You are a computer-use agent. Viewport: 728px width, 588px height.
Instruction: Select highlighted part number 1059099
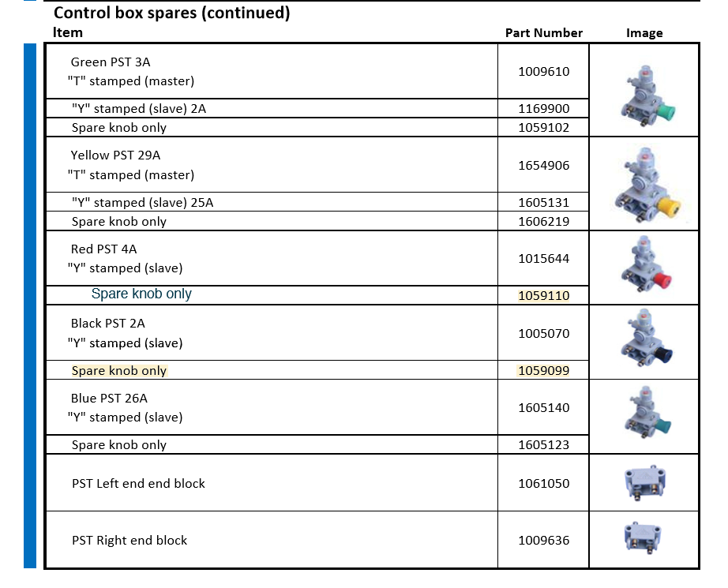tap(544, 371)
